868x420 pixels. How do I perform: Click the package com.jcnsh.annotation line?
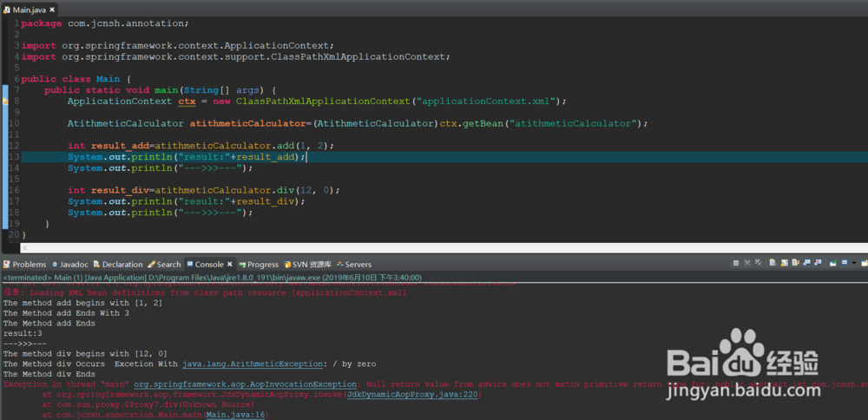(105, 23)
